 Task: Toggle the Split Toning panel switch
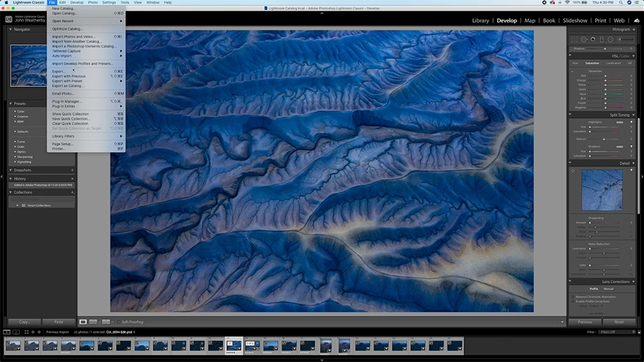coord(570,114)
